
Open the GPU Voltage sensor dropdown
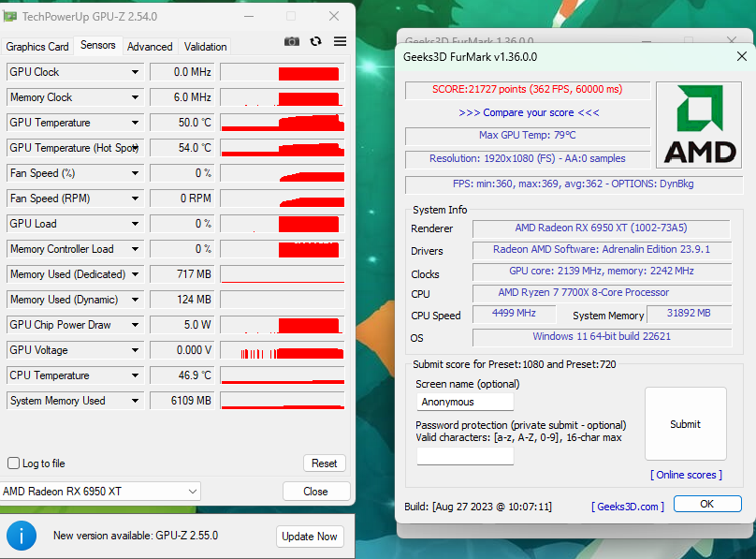[135, 350]
